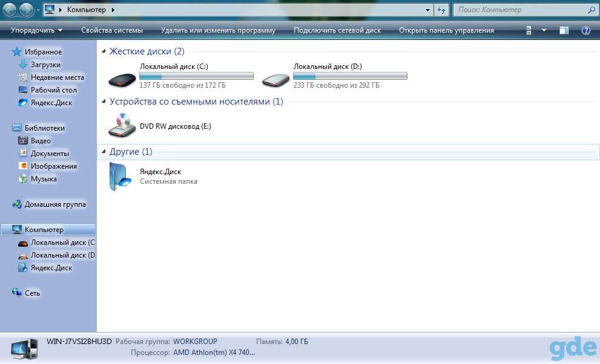Click the Недавние места icon
The height and width of the screenshot is (364, 600).
(x=23, y=77)
